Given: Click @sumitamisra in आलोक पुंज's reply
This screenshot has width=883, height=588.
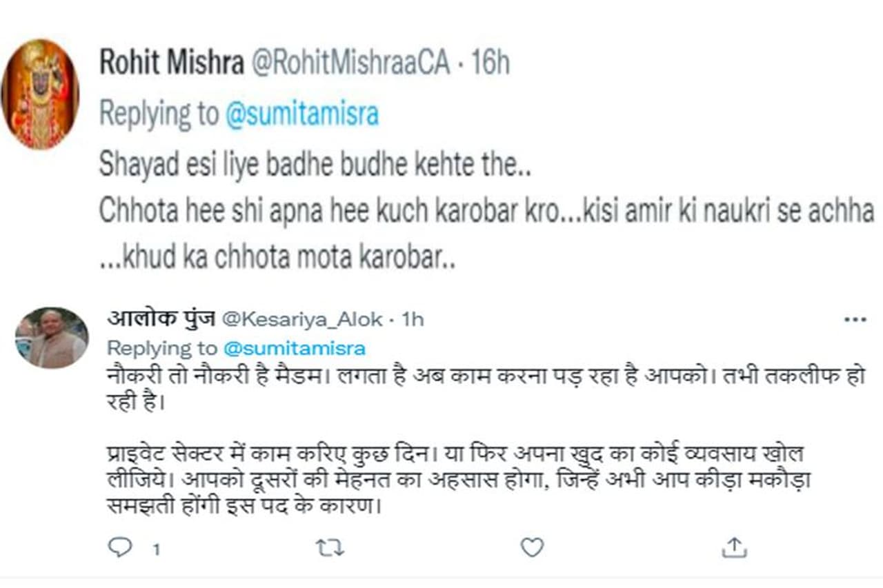Looking at the screenshot, I should click(293, 347).
